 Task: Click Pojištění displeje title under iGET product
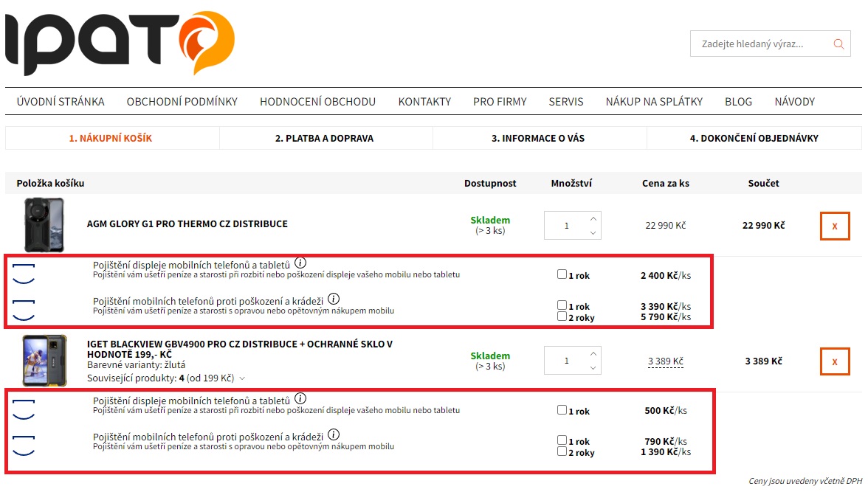coord(191,401)
